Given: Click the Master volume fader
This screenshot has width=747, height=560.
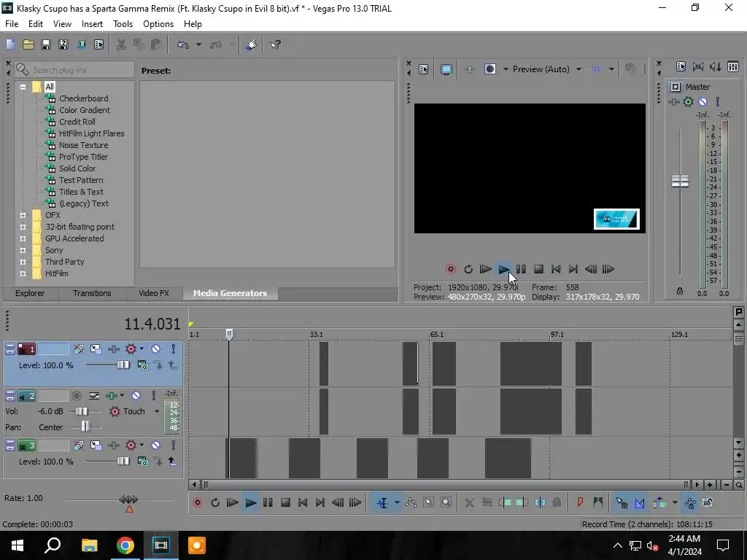Looking at the screenshot, I should click(680, 181).
